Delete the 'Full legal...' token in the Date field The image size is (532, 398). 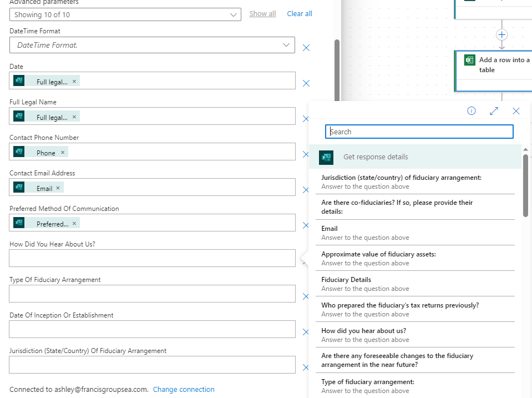coord(74,82)
